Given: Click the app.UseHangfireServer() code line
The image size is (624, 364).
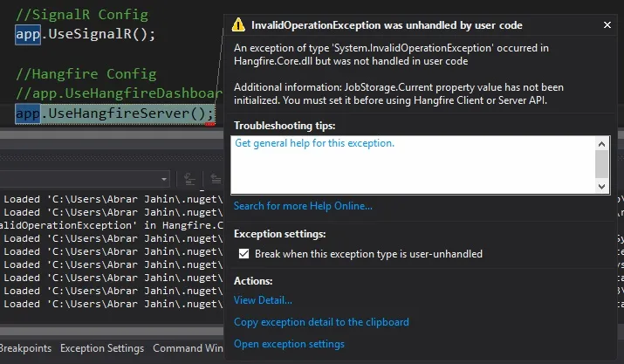Looking at the screenshot, I should point(115,113).
